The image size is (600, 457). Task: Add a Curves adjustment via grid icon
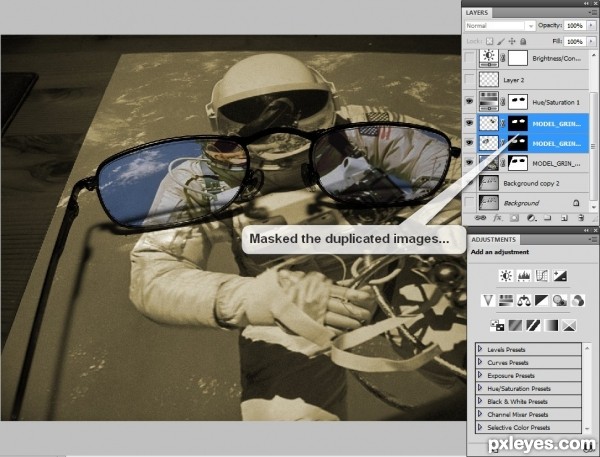click(x=541, y=276)
